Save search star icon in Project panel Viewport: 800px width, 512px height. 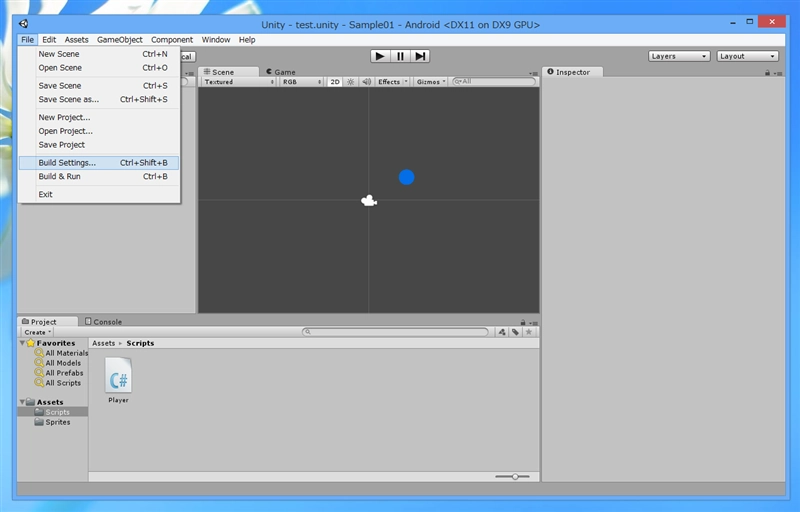point(529,332)
